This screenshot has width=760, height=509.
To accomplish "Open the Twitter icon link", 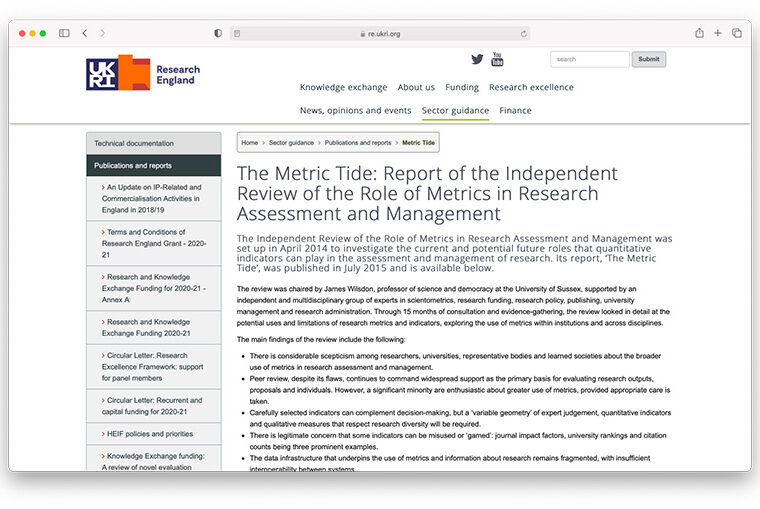I will pyautogui.click(x=477, y=59).
